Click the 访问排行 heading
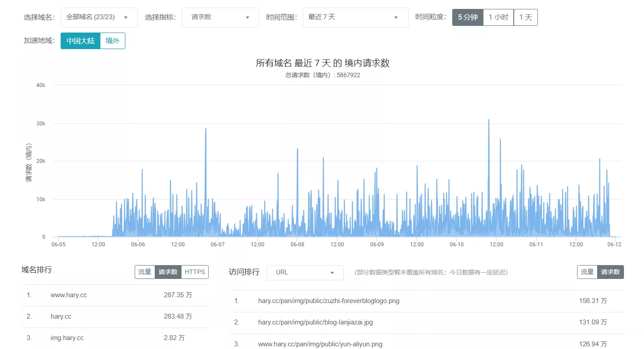 tap(244, 272)
